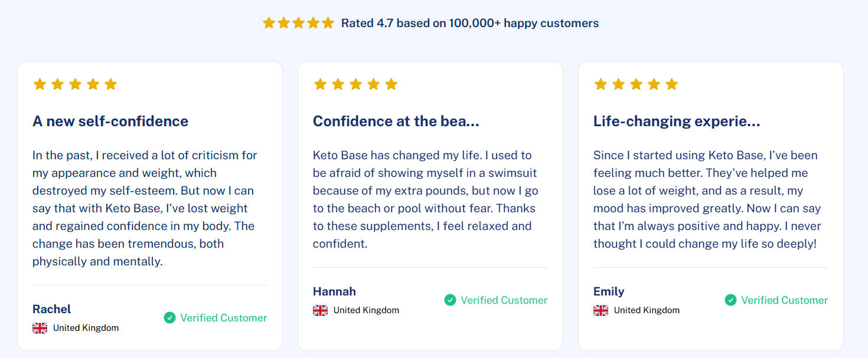The image size is (868, 358).
Task: Click the truncated 'Life-changing experie...' title
Action: pyautogui.click(x=676, y=121)
